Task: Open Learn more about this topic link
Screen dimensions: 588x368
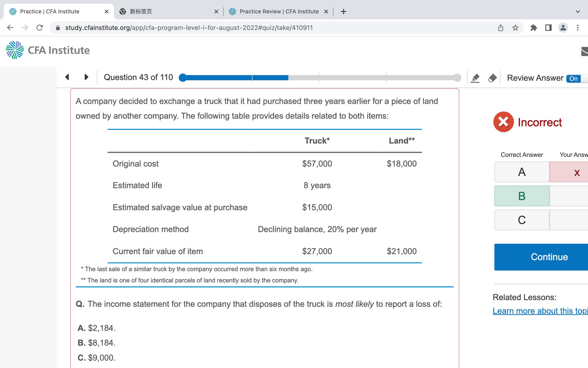Action: coord(540,311)
